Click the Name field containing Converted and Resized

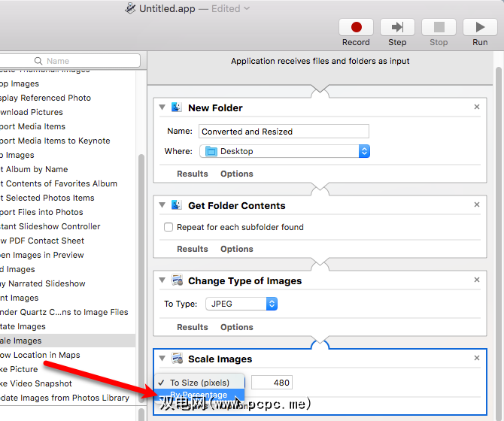[x=284, y=132]
